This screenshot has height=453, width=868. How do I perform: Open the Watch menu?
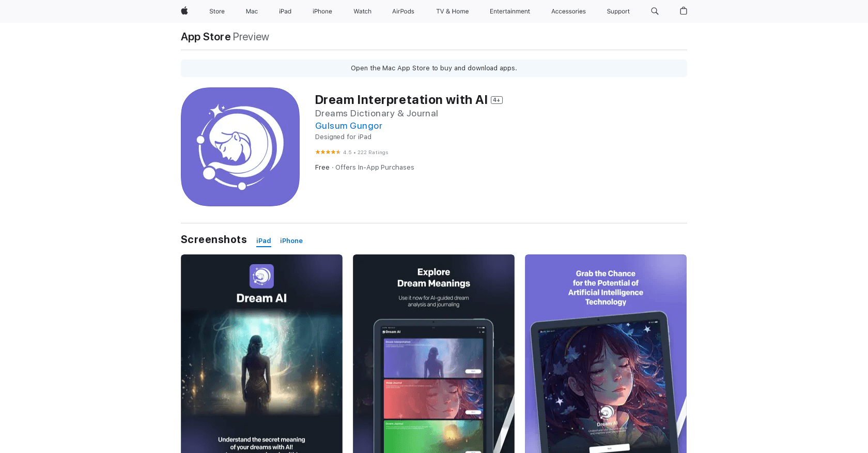(363, 11)
